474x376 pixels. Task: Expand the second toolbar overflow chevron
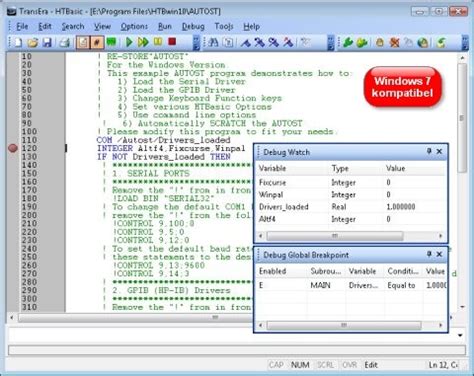tap(331, 43)
